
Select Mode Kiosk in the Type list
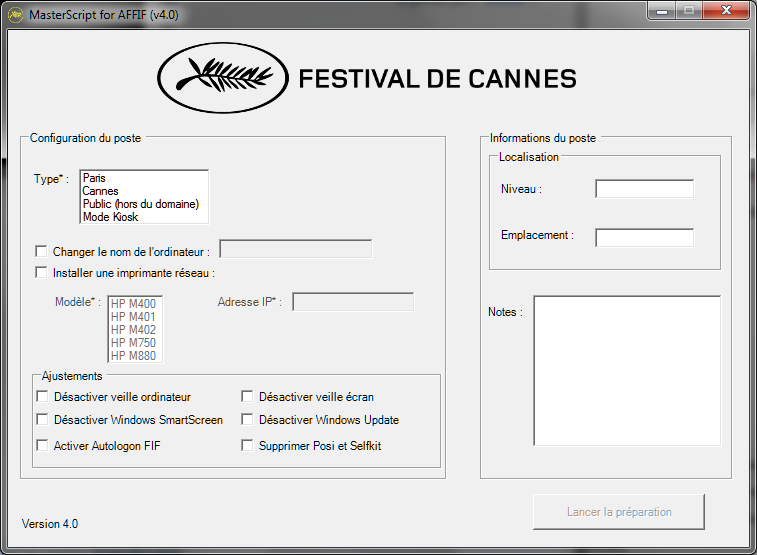coord(144,217)
